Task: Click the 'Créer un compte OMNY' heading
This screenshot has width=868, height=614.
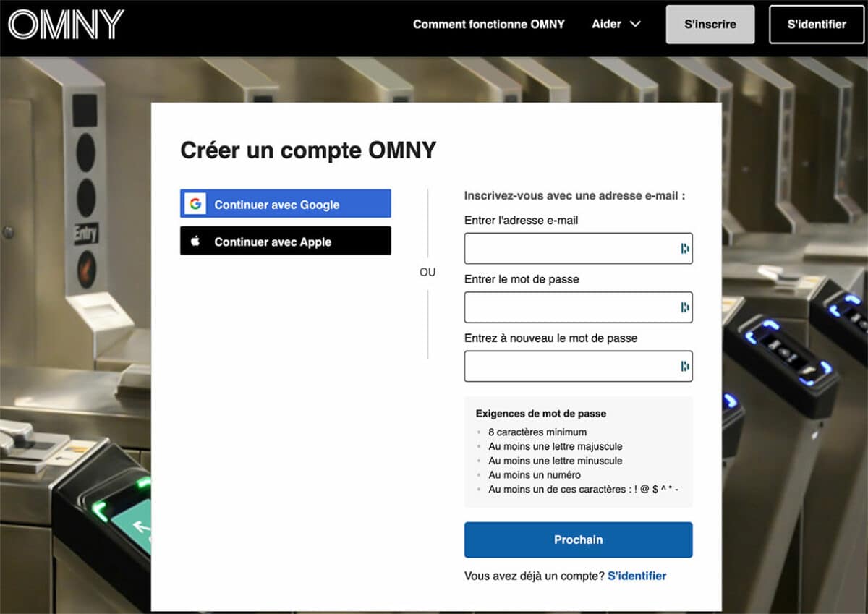Action: point(308,150)
